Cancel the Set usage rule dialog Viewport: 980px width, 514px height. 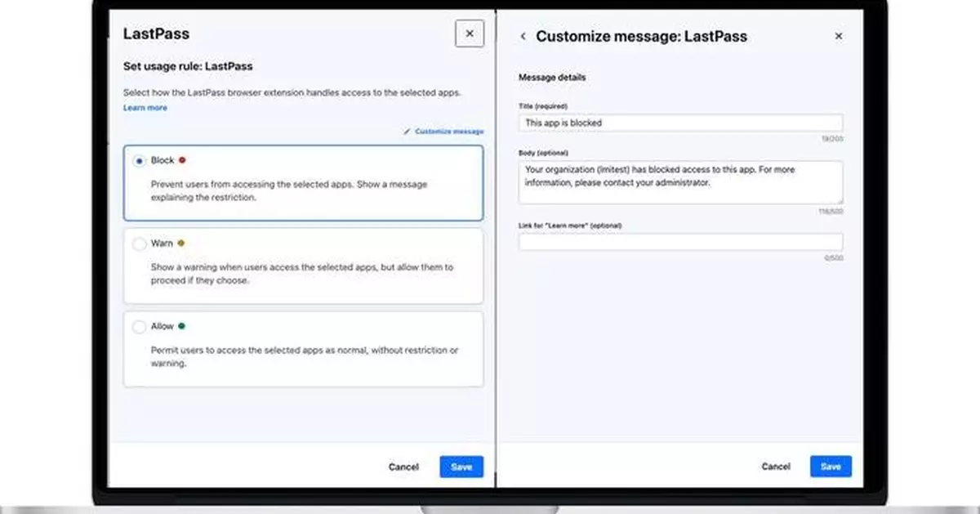point(403,467)
